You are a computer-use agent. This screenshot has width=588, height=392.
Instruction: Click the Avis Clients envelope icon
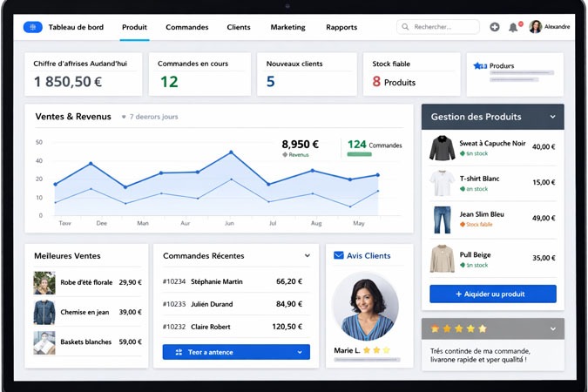pyautogui.click(x=339, y=256)
